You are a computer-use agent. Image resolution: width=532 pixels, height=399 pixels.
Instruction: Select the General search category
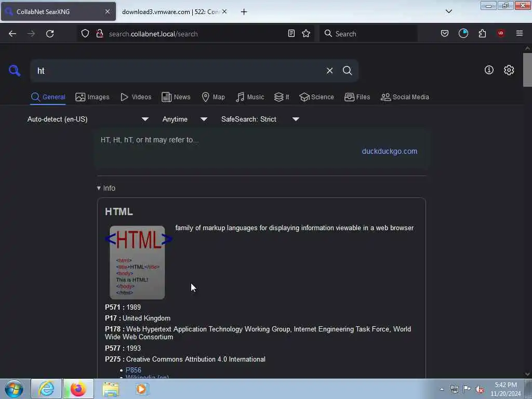tap(48, 97)
